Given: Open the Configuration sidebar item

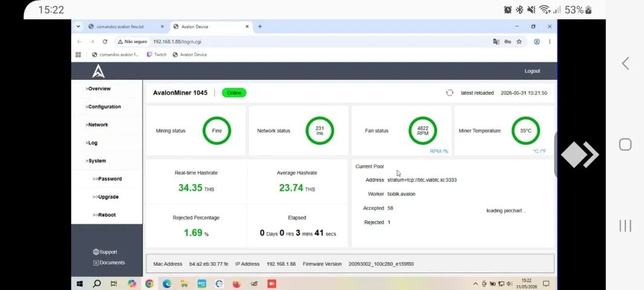Looking at the screenshot, I should [103, 107].
